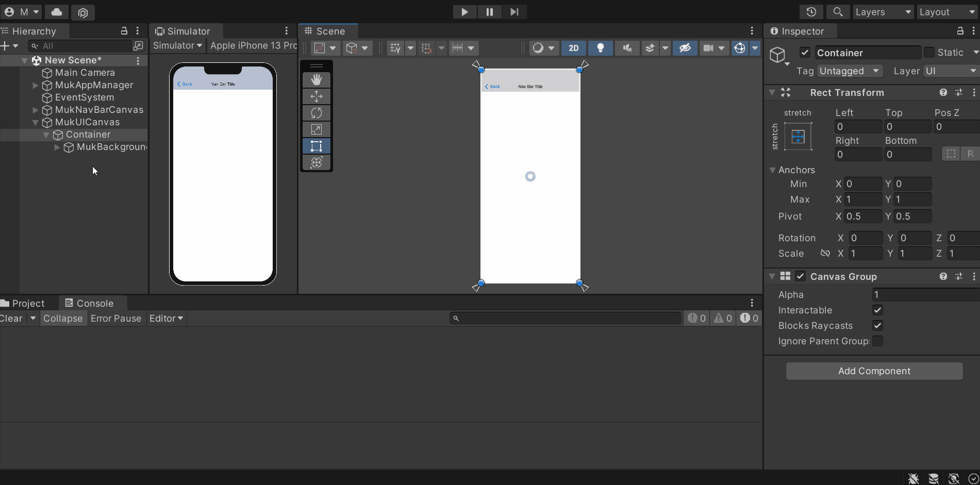Toggle the Blocks Raycasts checkbox

pyautogui.click(x=877, y=326)
